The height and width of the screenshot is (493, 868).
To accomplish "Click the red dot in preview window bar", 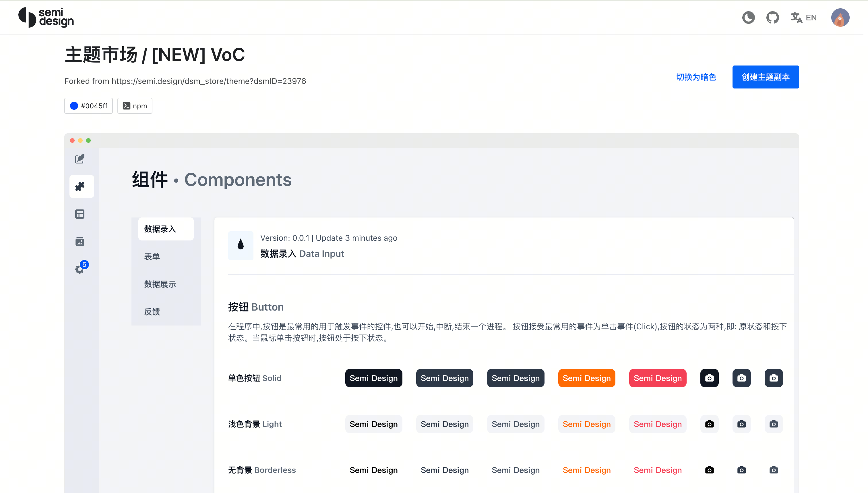I will 72,140.
